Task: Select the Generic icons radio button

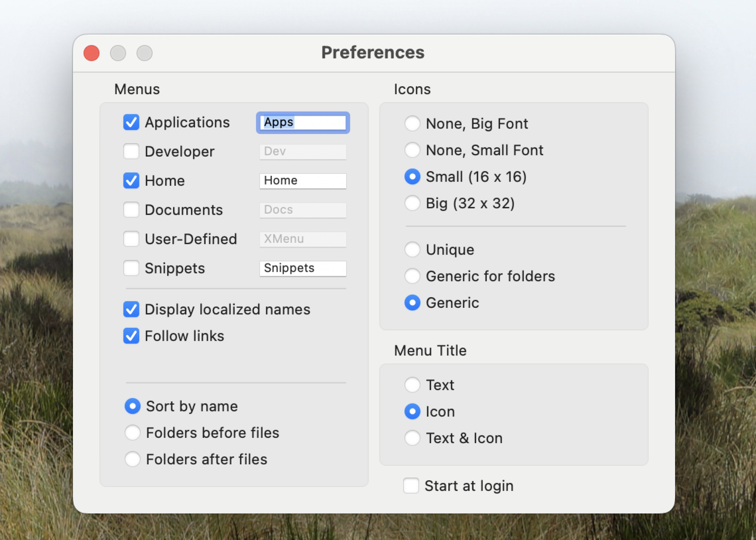Action: 412,303
